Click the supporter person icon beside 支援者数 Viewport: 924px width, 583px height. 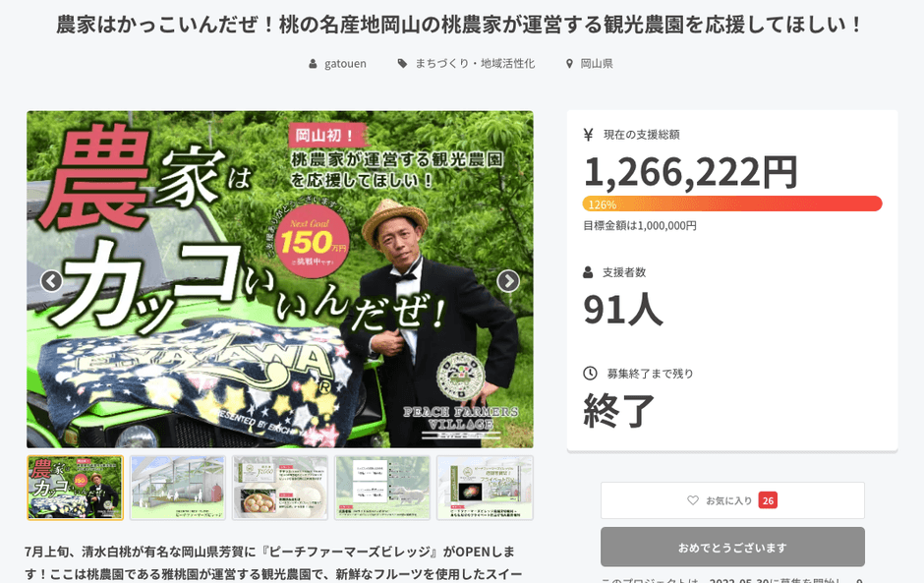point(588,272)
